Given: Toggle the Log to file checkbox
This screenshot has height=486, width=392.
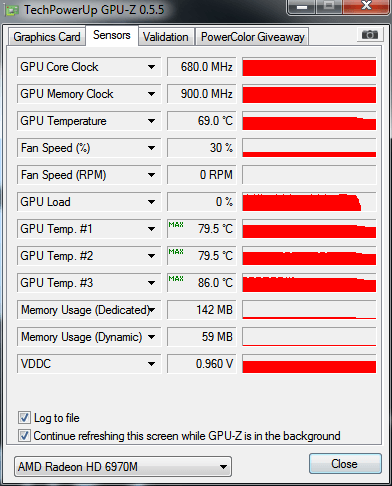Looking at the screenshot, I should tap(24, 418).
